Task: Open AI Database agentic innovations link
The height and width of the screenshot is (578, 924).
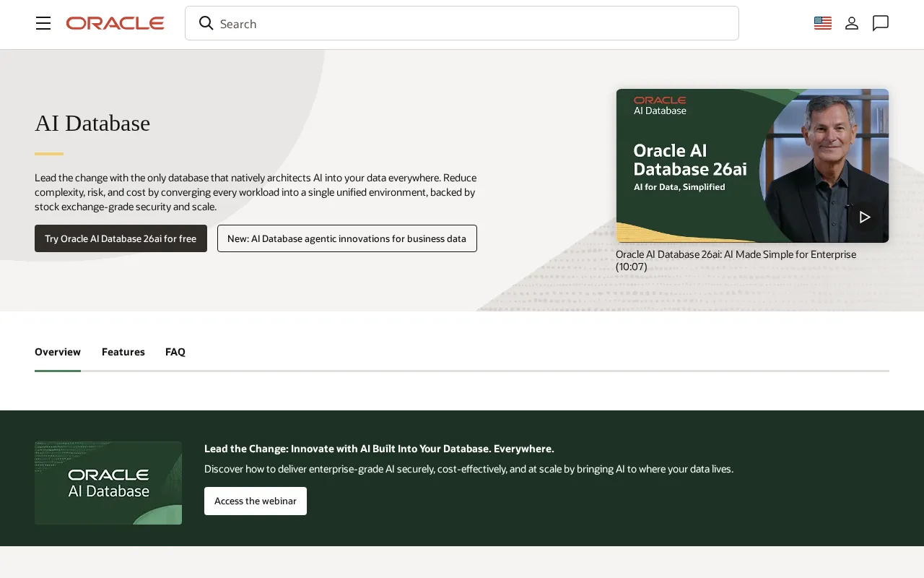Action: coord(347,238)
